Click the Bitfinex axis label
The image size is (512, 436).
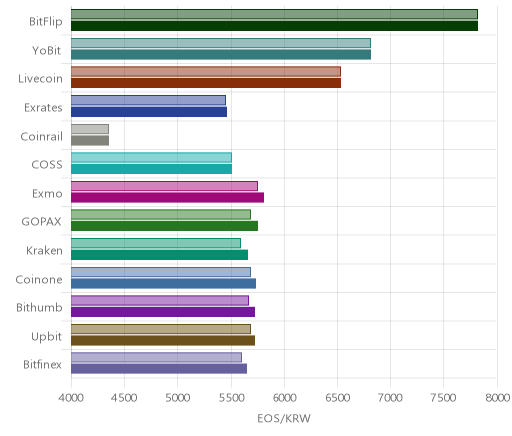click(x=42, y=364)
